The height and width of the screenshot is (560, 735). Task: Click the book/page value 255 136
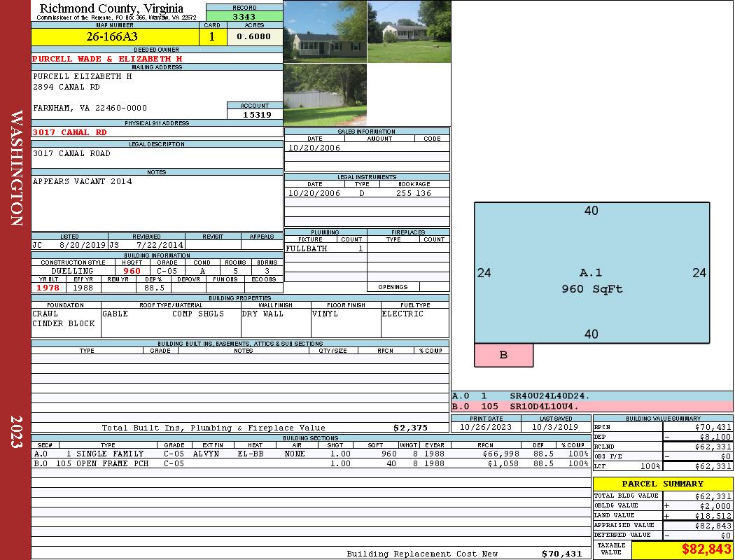pyautogui.click(x=413, y=193)
